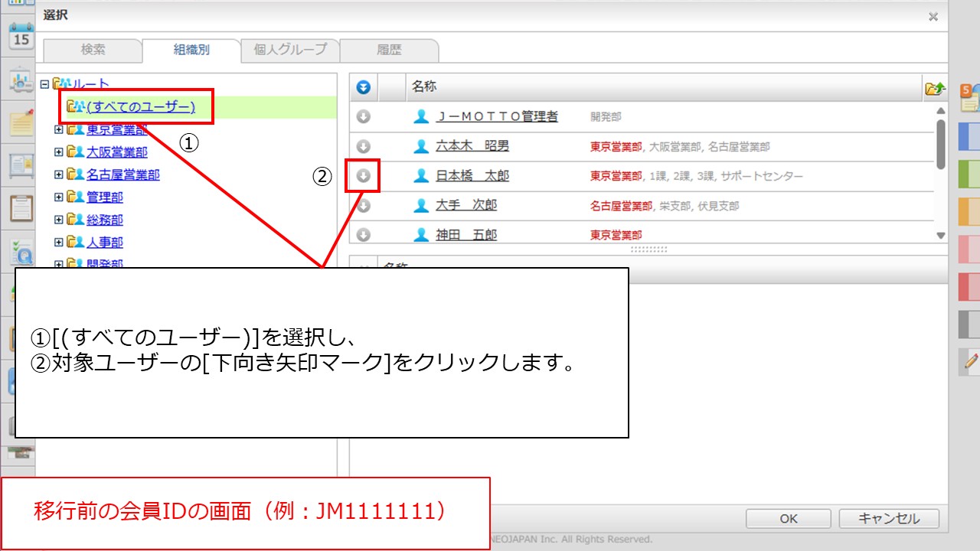
Task: Select 東京営業部 label in the organization tree
Action: pyautogui.click(x=117, y=130)
